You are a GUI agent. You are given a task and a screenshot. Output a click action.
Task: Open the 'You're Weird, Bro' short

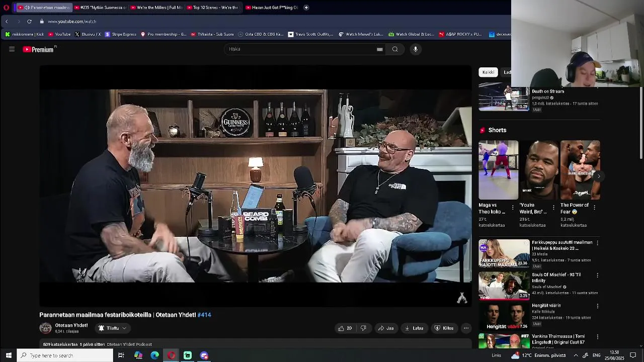pos(539,170)
